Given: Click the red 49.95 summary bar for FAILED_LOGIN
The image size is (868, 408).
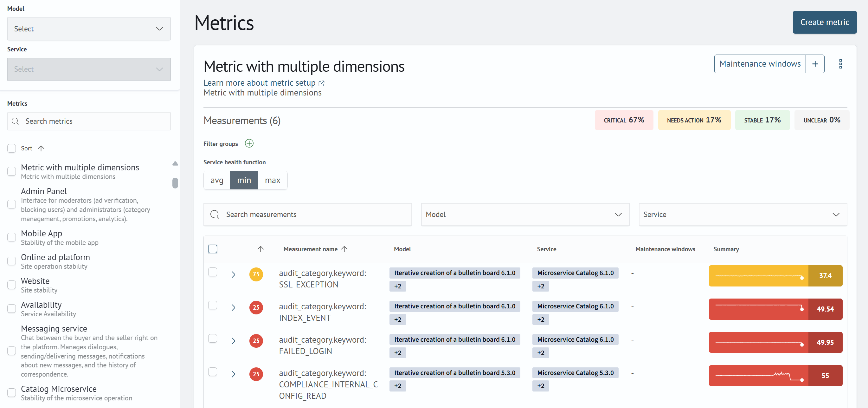Looking at the screenshot, I should click(x=775, y=342).
